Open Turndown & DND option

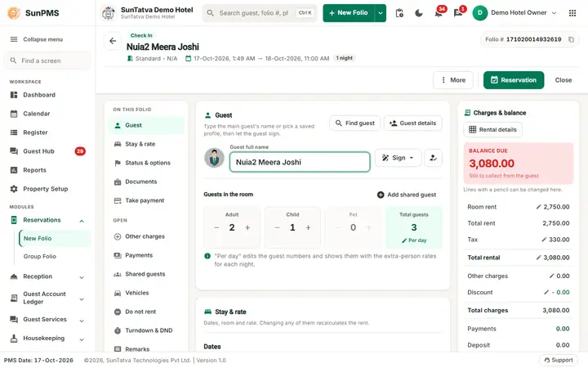(x=147, y=330)
